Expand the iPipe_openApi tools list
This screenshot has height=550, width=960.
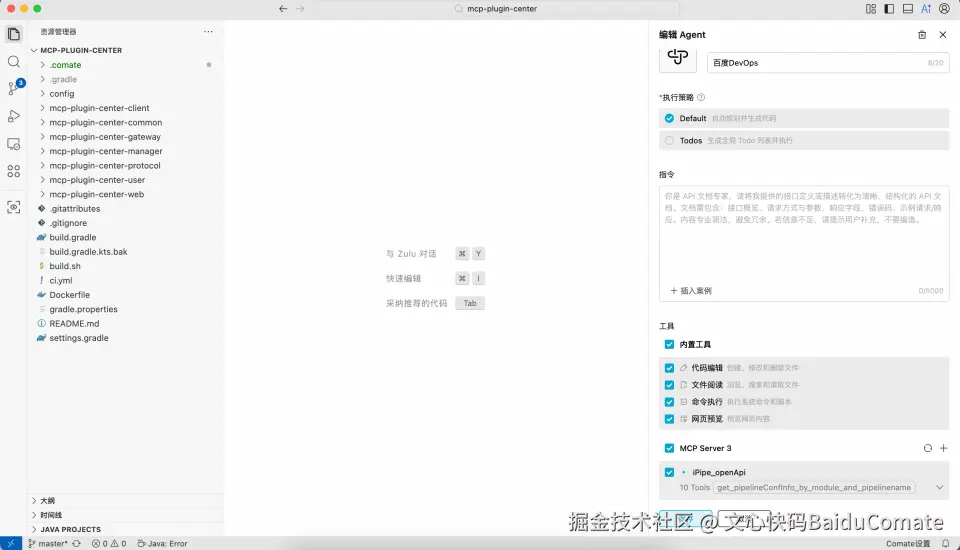(939, 488)
